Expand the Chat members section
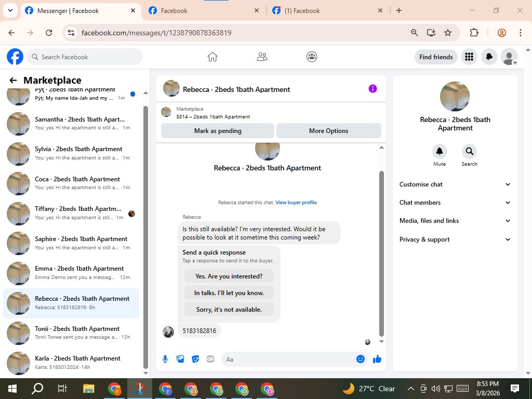532x399 pixels. pos(455,203)
